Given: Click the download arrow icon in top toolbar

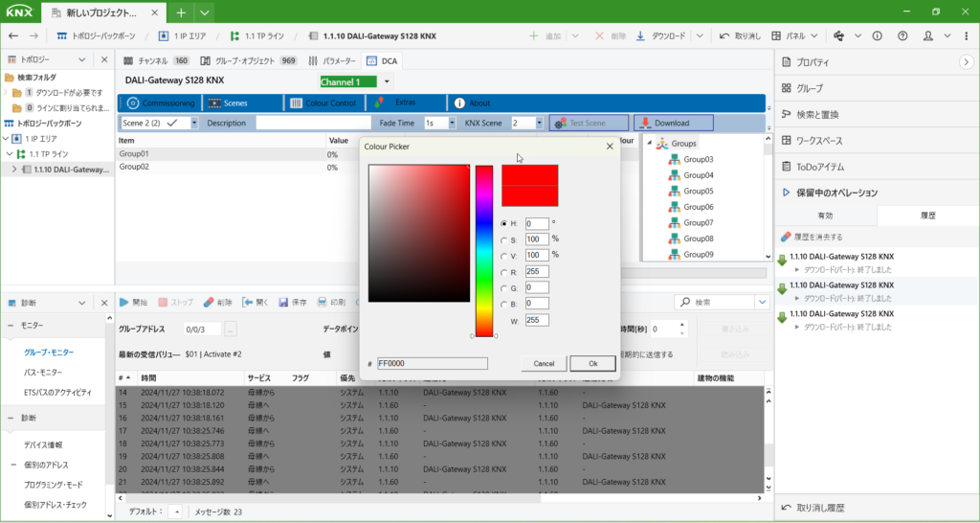Looking at the screenshot, I should click(x=640, y=36).
